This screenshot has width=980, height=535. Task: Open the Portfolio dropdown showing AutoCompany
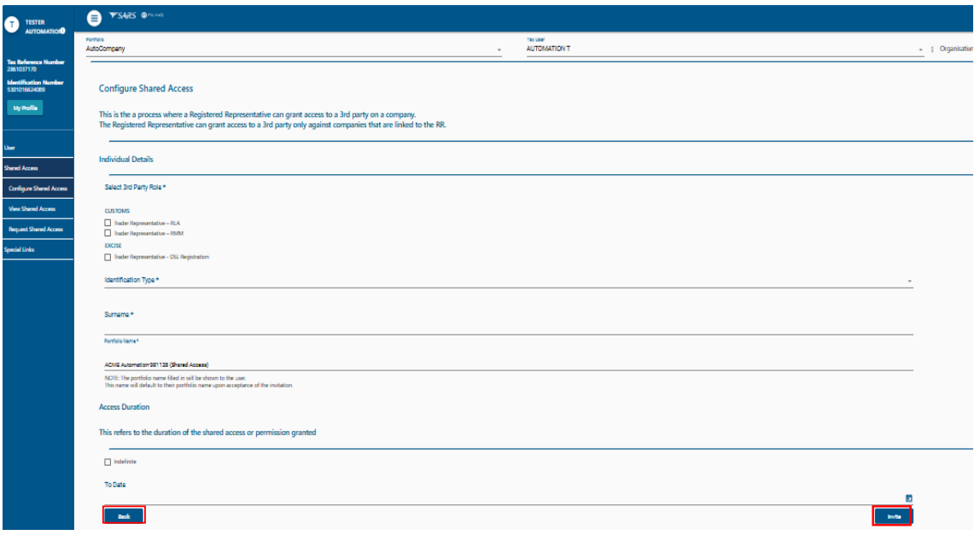tap(295, 49)
